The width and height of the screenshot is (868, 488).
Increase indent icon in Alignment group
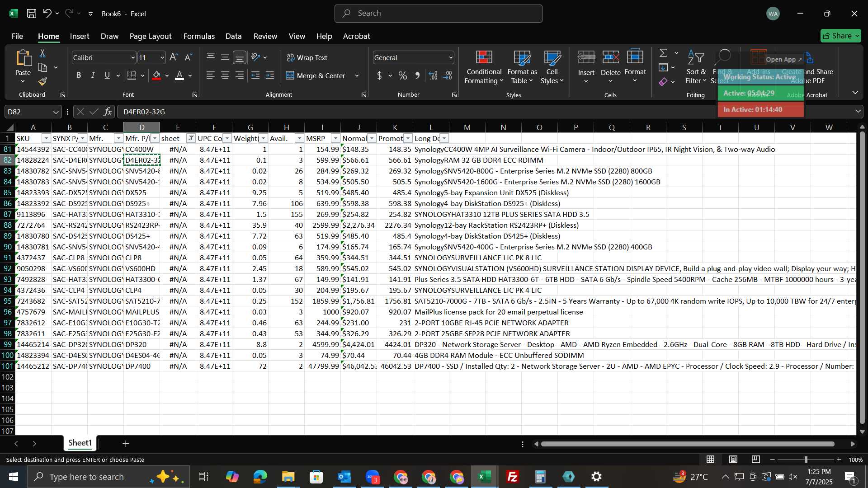coord(270,75)
